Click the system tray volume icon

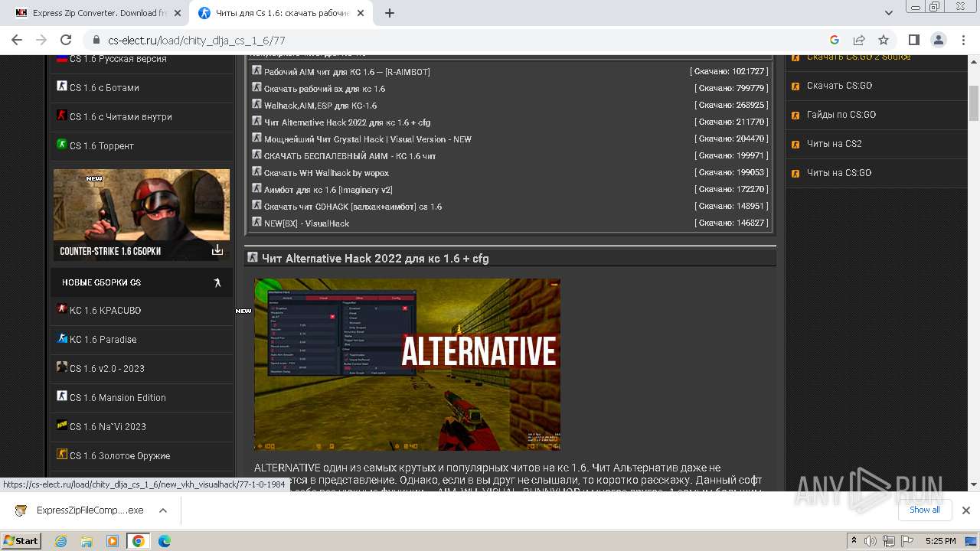871,541
